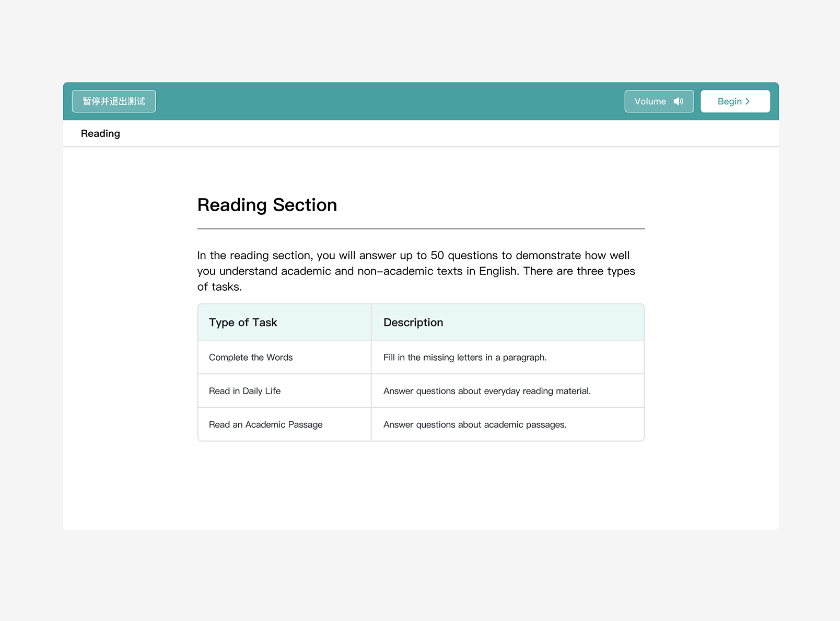The width and height of the screenshot is (840, 621).
Task: Select the 'Complete the Words' cell
Action: tap(251, 358)
